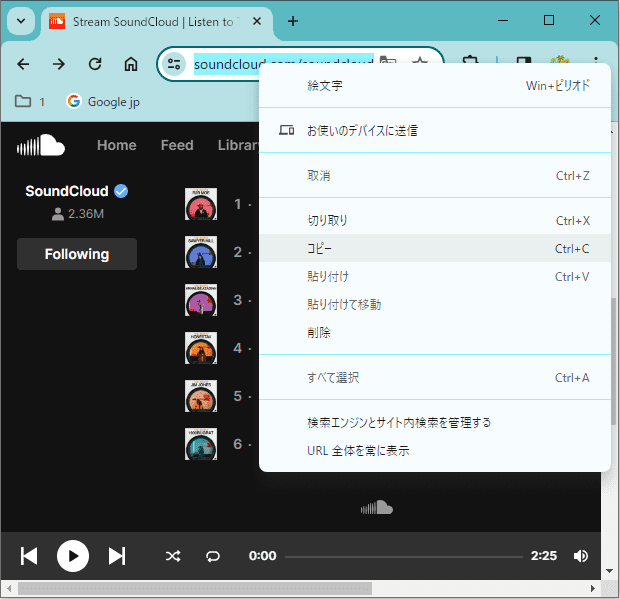Play track 1 artwork thumbnail
This screenshot has height=599, width=620.
[201, 204]
